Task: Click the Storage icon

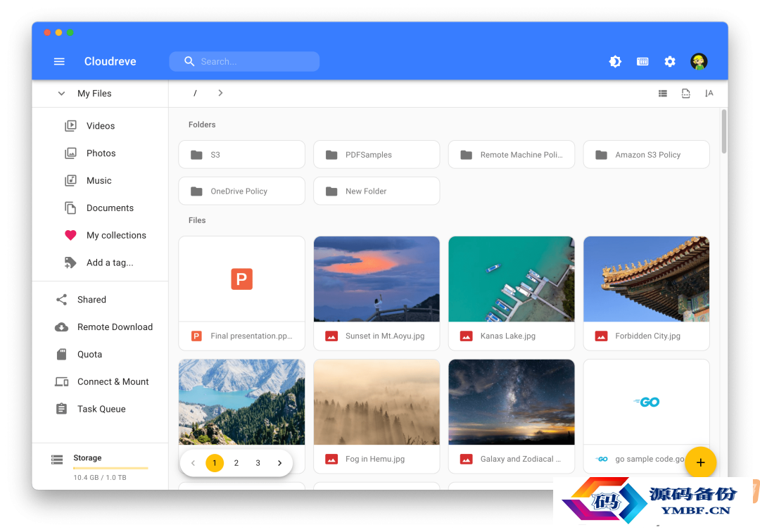Action: pos(57,460)
